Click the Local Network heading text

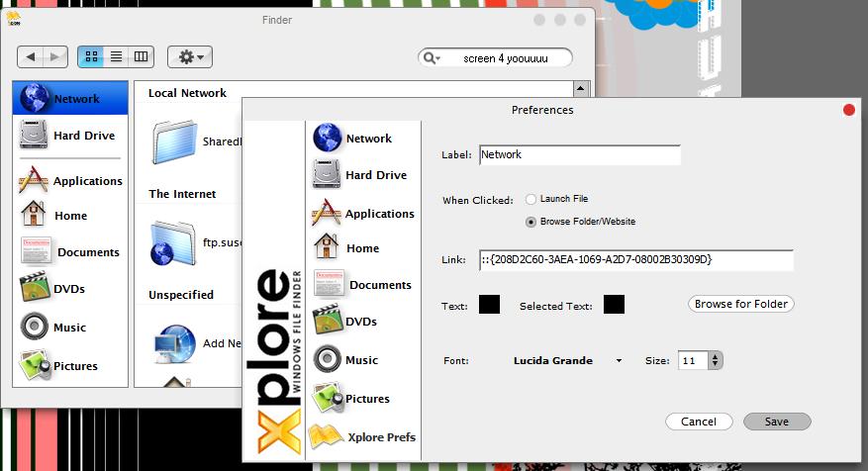(x=187, y=93)
